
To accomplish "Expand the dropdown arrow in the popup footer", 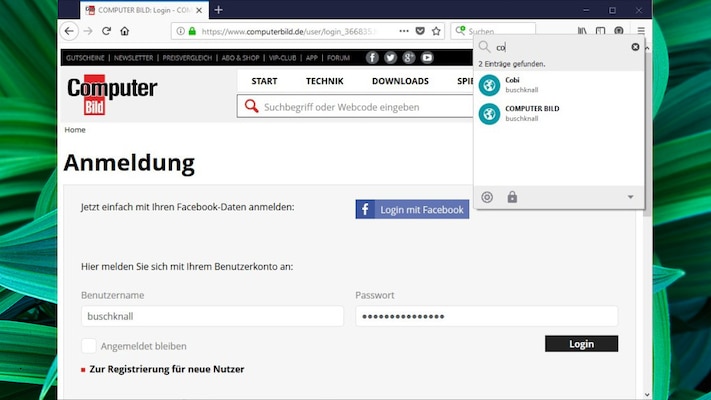I will click(630, 197).
